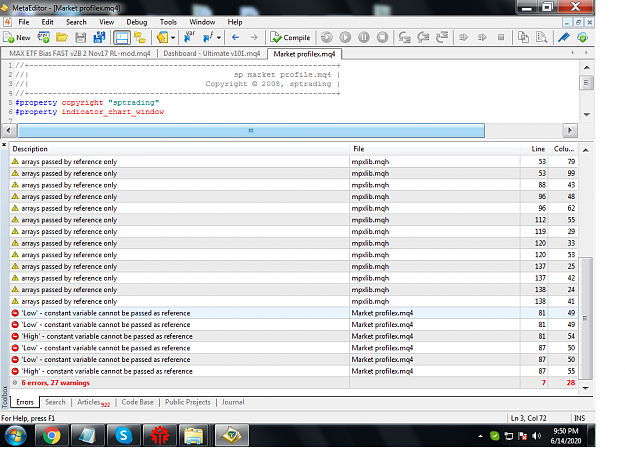This screenshot has width=625, height=469.
Task: Expand the functions list dropdown arrow
Action: (219, 38)
